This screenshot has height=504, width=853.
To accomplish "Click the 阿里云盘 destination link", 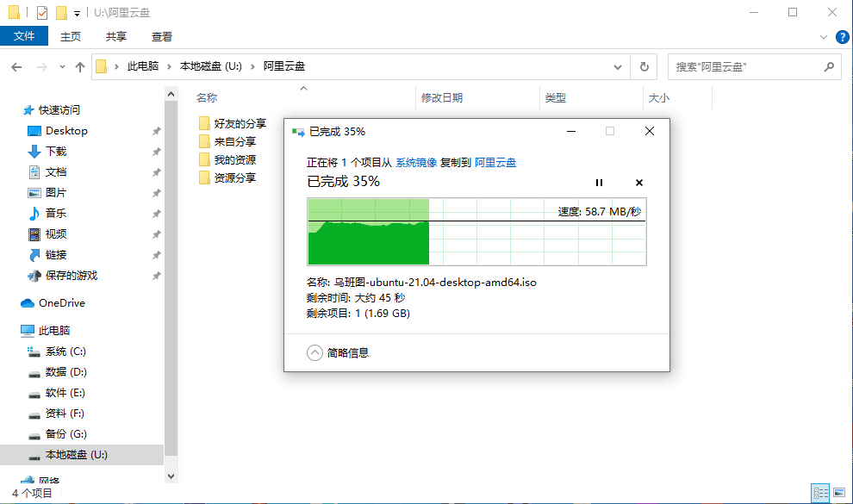I will coord(495,162).
